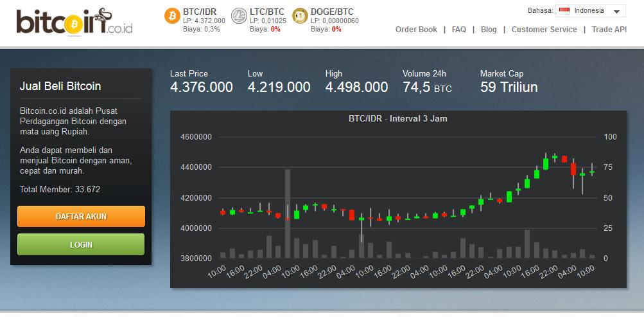Click the Dogecoin coin icon
Viewport: 644px width, 317px height.
coord(300,15)
